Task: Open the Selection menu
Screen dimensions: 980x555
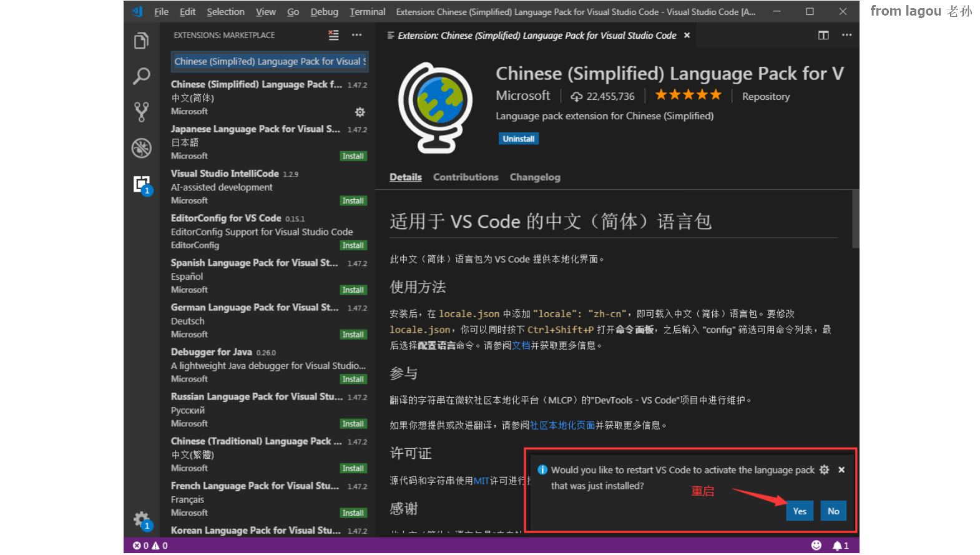Action: point(225,11)
